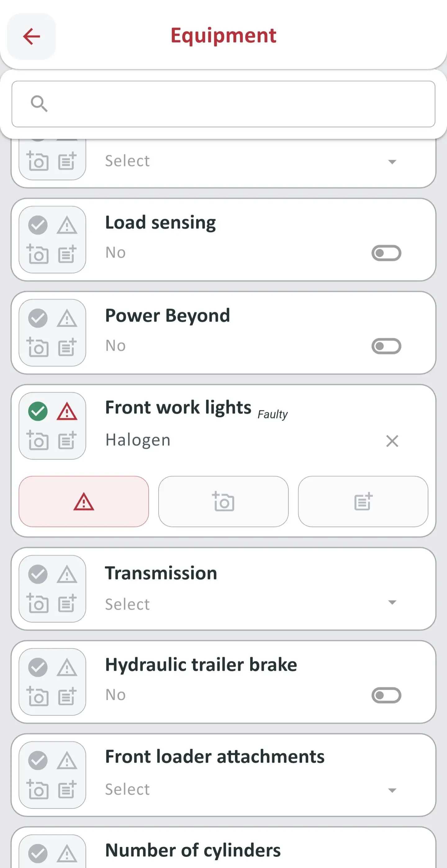Turn on the Power Beyond switch
The height and width of the screenshot is (868, 447).
(386, 346)
